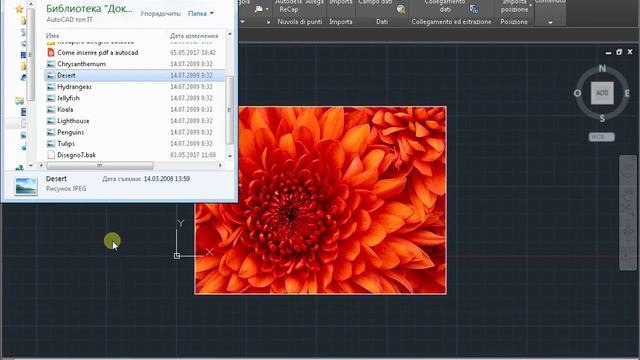640x360 pixels.
Task: Click horizontal scrollbar right arrow in file list
Action: point(220,165)
